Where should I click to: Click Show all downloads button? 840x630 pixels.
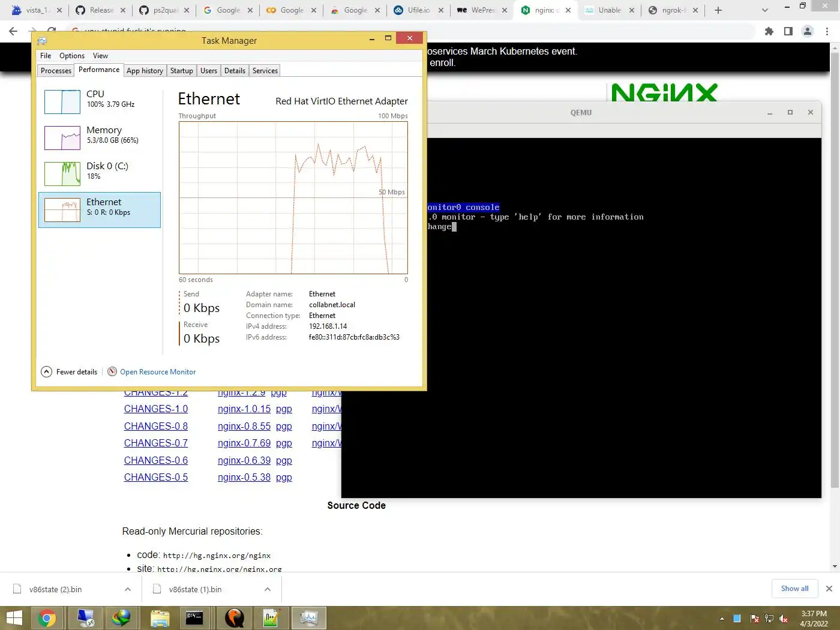coord(794,589)
